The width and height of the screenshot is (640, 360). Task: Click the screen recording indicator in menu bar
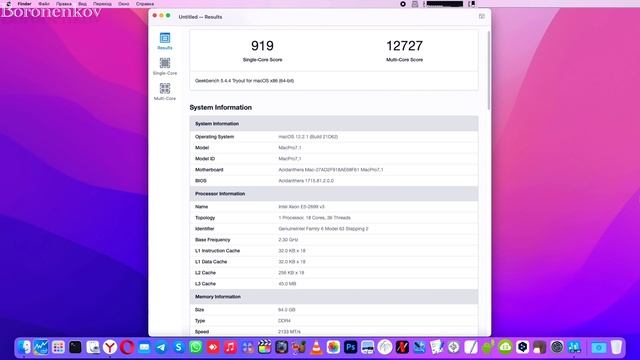[x=403, y=4]
